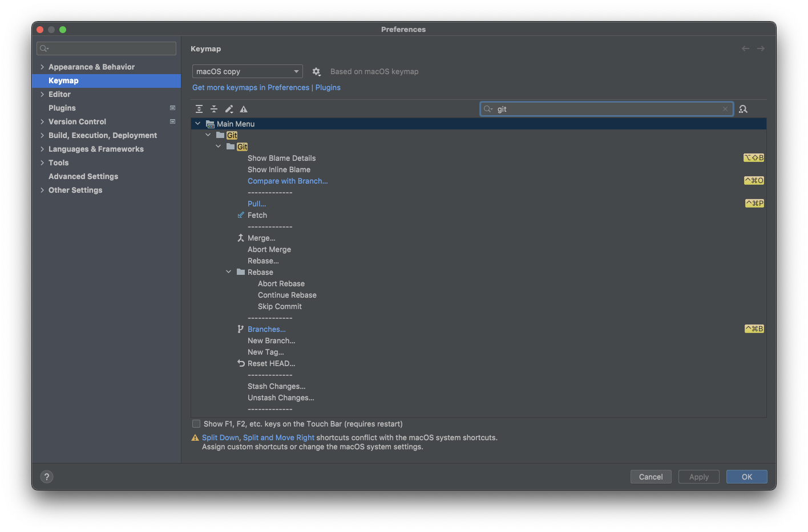Open keymap actions with the gear icon
Viewport: 808px width, 532px height.
tap(316, 71)
